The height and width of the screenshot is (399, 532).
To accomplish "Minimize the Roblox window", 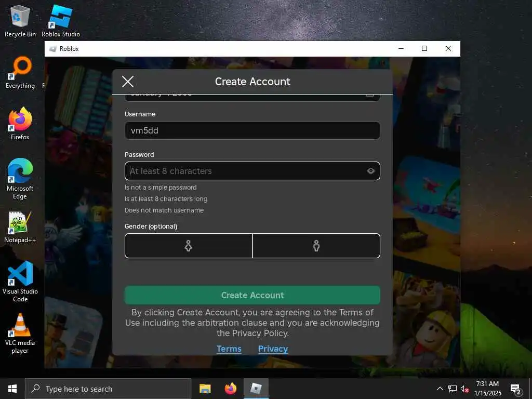I will [401, 48].
